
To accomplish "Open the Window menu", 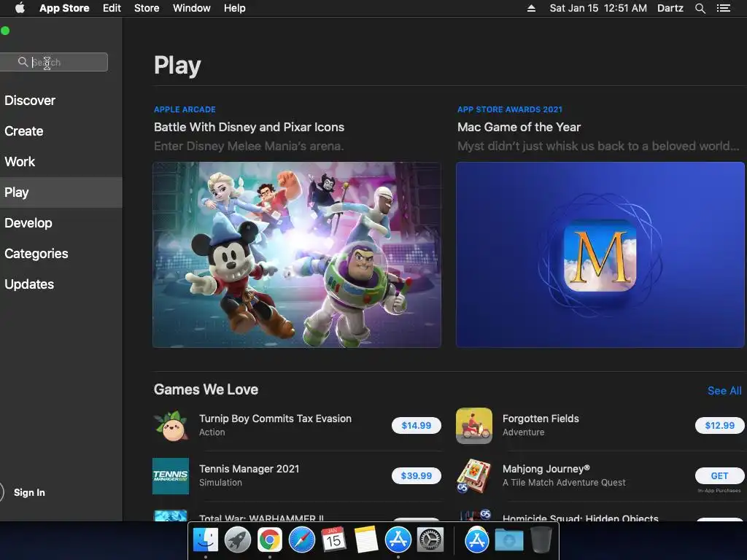I will click(x=192, y=8).
